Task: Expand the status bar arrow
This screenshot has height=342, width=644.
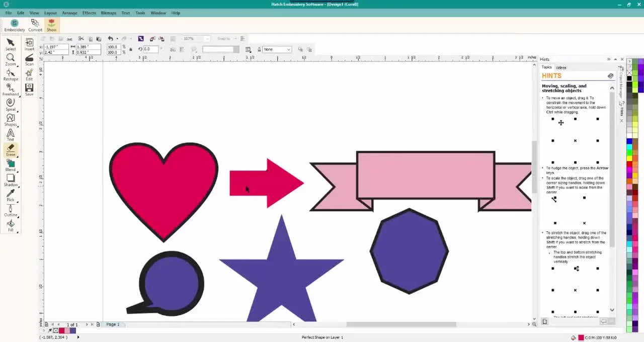Action: 78,337
